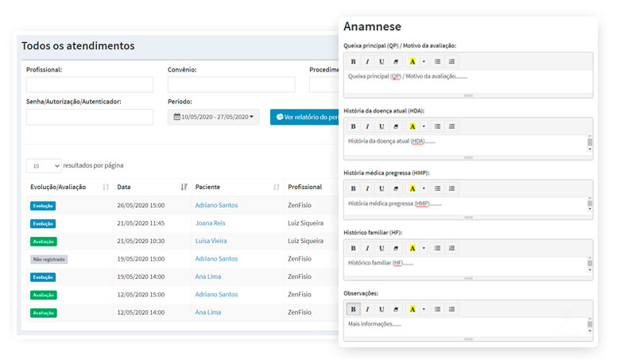Click Evolução badge for Joana Reis row
The image size is (620, 364).
(x=43, y=223)
